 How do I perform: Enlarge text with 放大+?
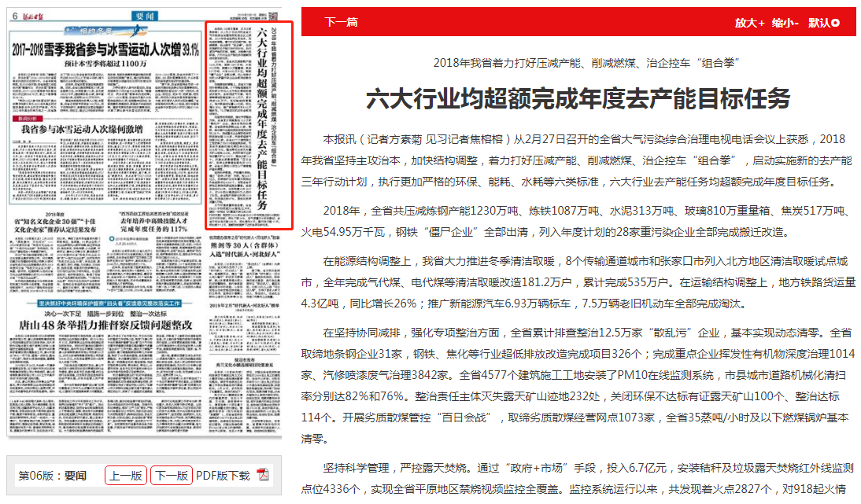click(x=749, y=23)
